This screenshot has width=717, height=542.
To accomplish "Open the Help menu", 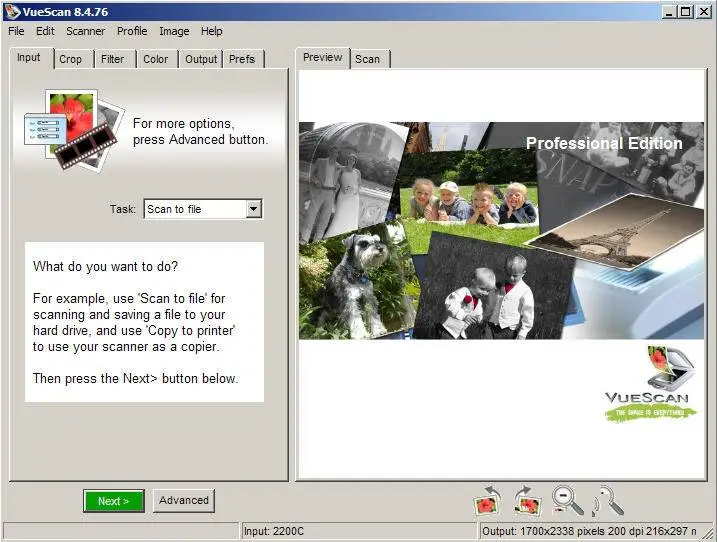I will (212, 31).
